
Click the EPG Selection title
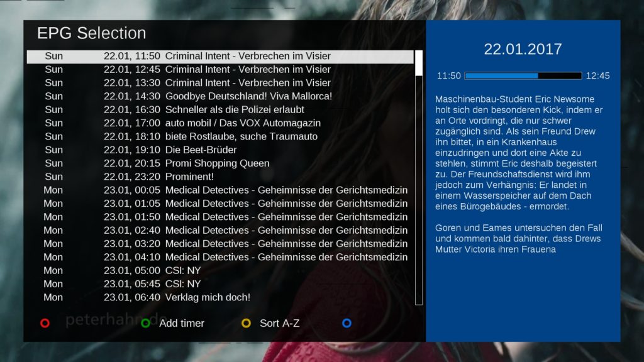coord(92,33)
